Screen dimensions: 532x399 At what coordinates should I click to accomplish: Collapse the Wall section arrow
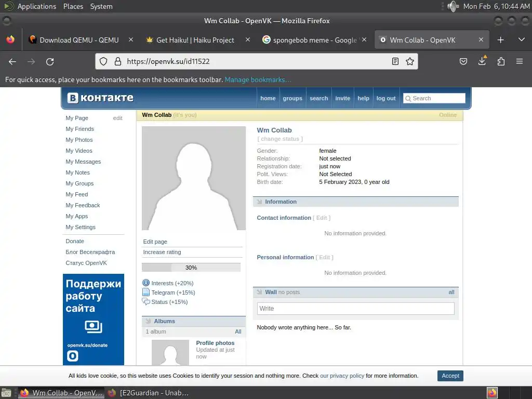click(260, 292)
